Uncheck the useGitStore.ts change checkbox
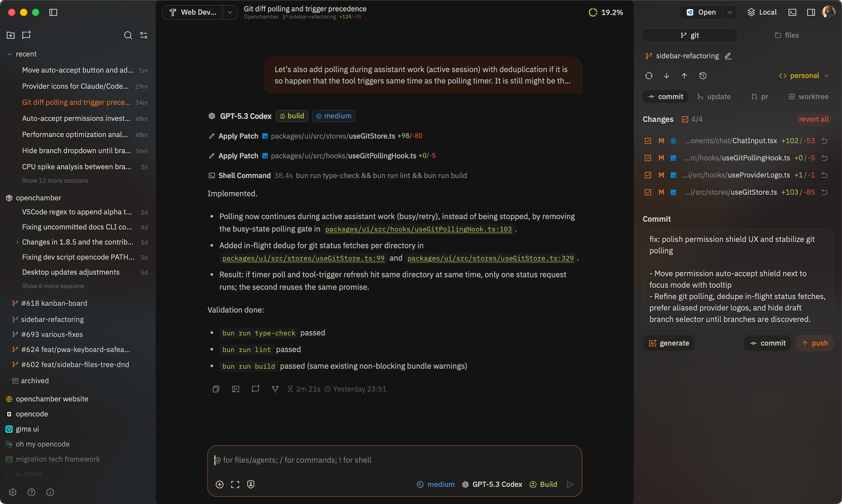 tap(648, 192)
